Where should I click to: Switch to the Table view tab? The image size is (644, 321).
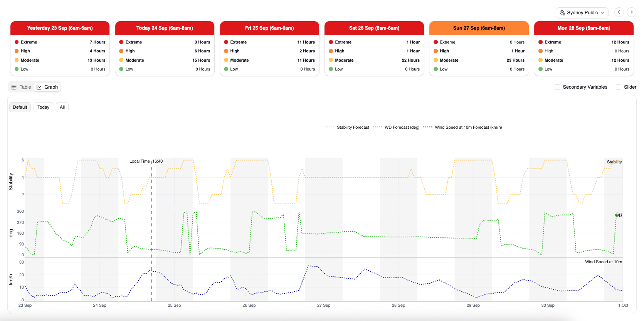[x=21, y=87]
